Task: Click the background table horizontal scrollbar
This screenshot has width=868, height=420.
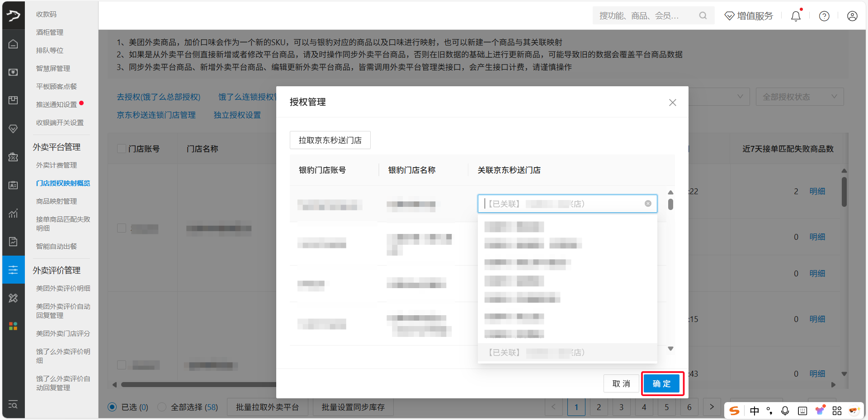Action: pos(199,385)
